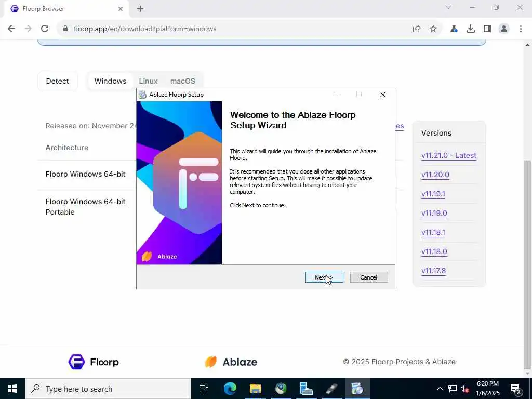The width and height of the screenshot is (532, 399).
Task: Click the browser forward arrow
Action: [x=28, y=29]
